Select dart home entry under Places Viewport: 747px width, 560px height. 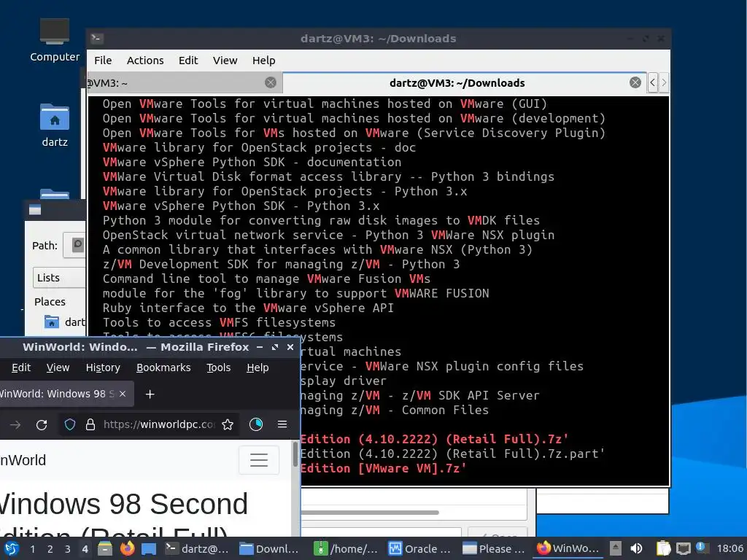[65, 322]
